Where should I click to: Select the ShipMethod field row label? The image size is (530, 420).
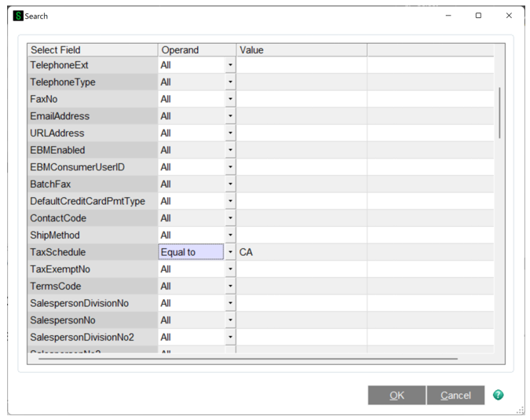click(93, 235)
